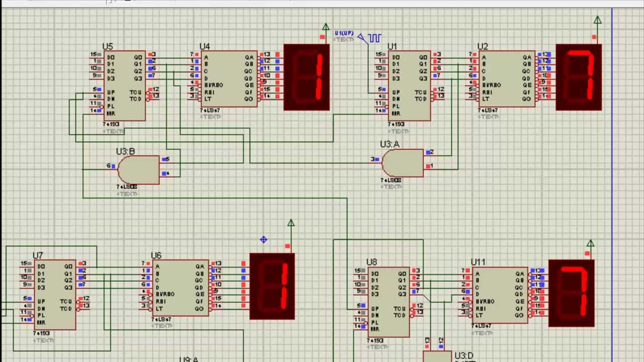The width and height of the screenshot is (644, 362).
Task: Click the U2 reference label
Action: click(482, 47)
